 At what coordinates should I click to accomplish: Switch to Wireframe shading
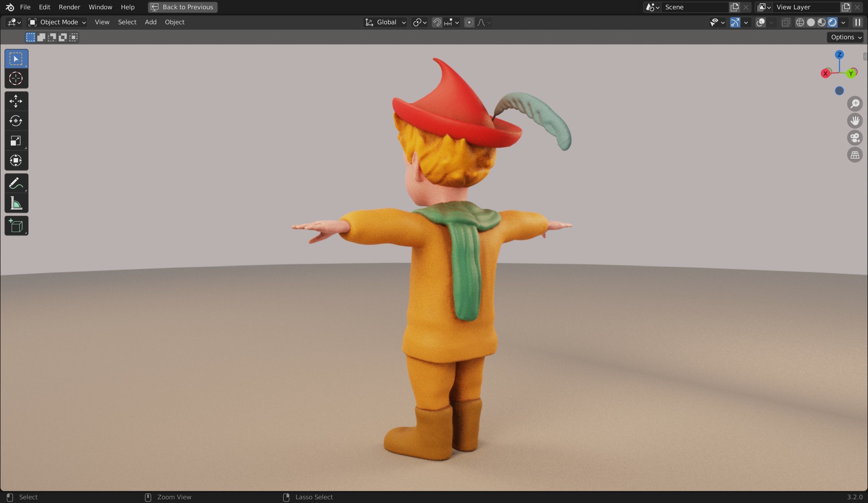(800, 22)
